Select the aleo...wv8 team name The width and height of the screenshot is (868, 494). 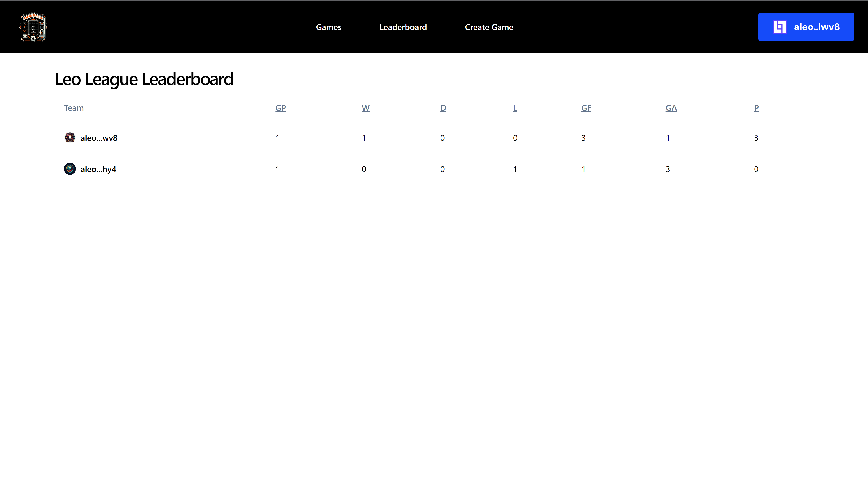99,138
